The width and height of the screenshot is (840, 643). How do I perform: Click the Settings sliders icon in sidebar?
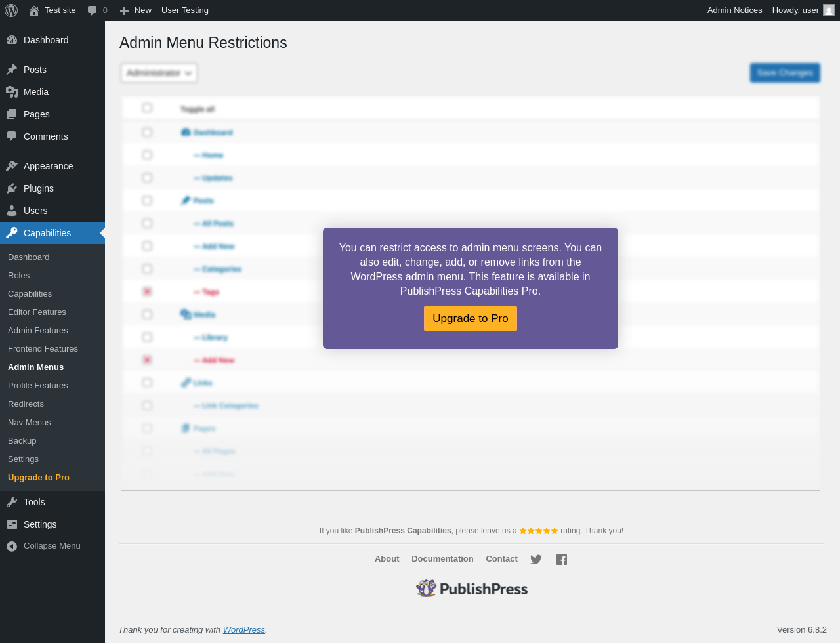[x=12, y=524]
